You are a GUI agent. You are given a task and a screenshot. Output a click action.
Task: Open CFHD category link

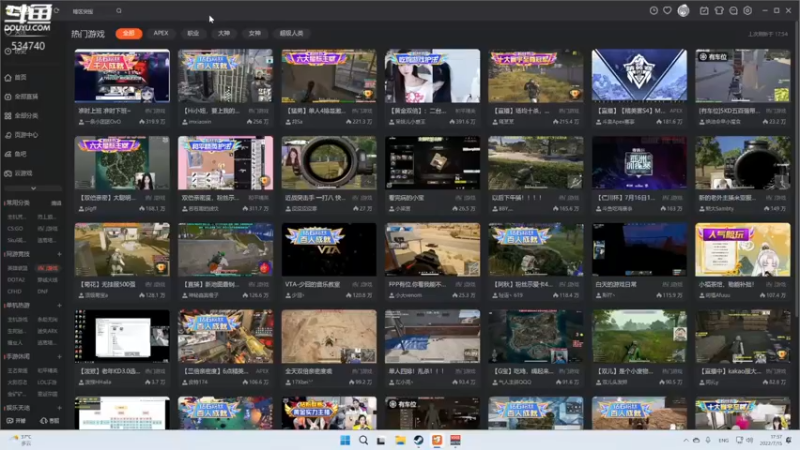(15, 291)
